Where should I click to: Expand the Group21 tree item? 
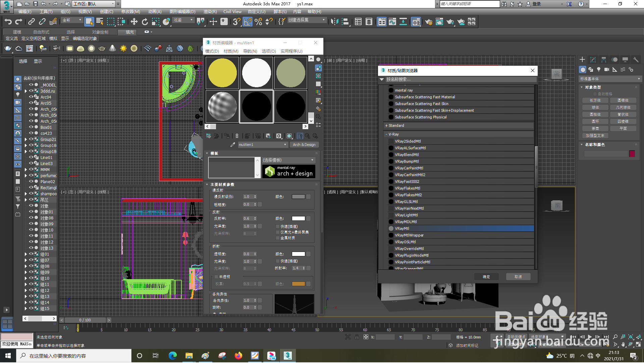tap(25, 139)
